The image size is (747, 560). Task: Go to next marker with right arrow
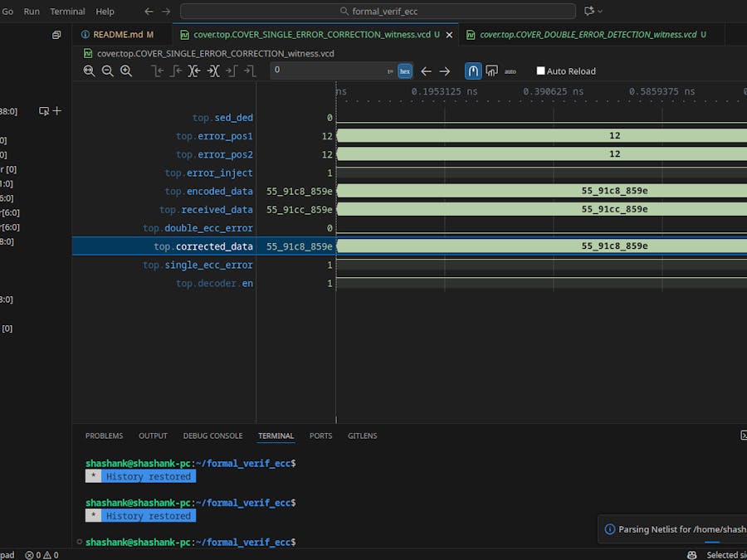point(445,71)
